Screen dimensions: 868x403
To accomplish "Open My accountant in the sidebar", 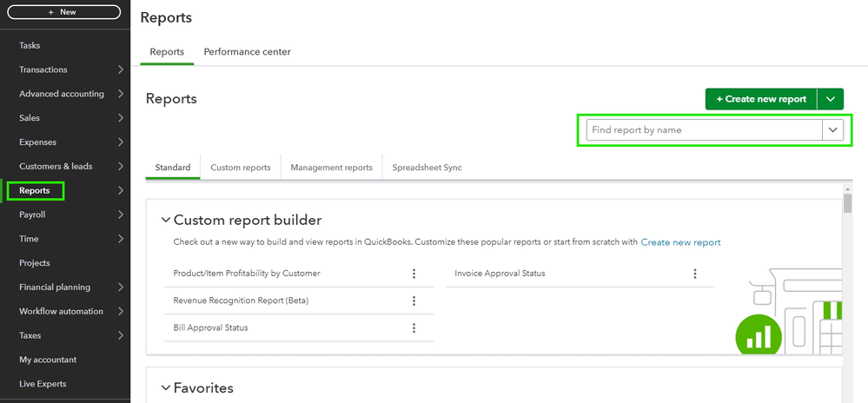I will click(x=48, y=360).
